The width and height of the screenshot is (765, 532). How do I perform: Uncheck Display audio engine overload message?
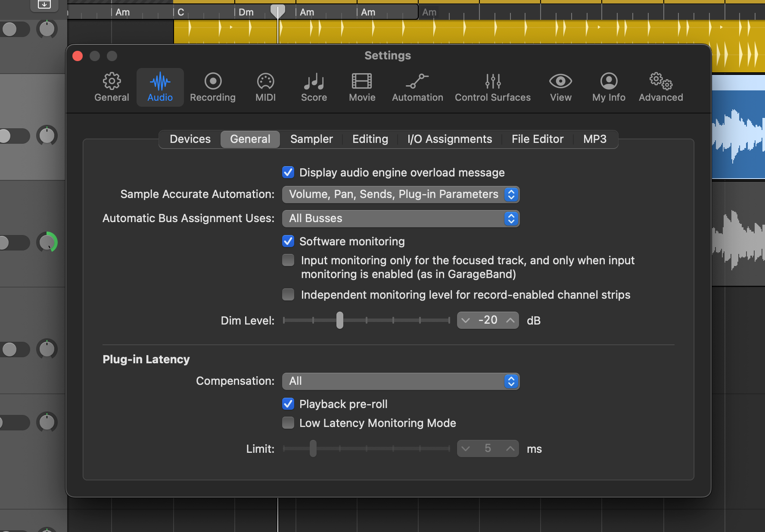click(x=288, y=173)
